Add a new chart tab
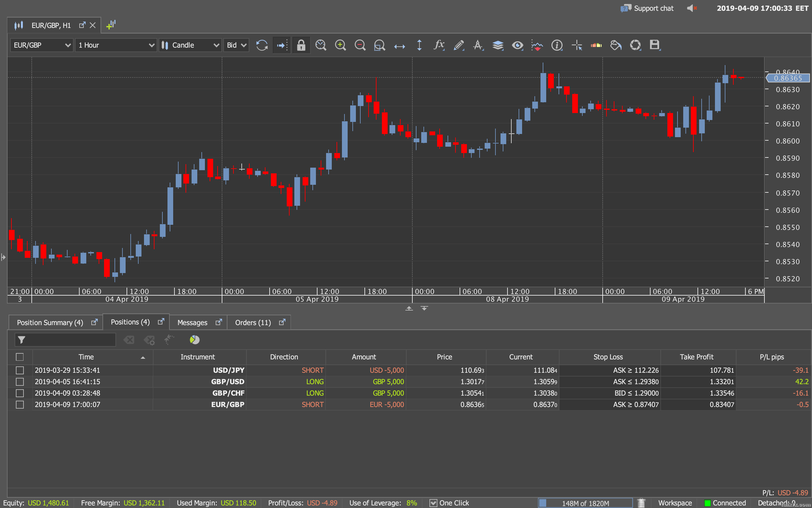 [x=111, y=25]
